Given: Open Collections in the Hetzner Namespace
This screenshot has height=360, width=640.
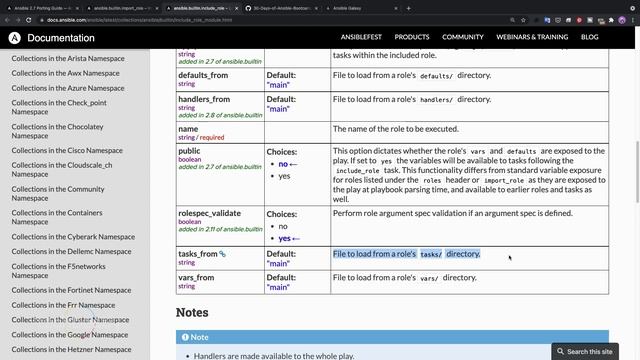Looking at the screenshot, I should click(x=71, y=349).
